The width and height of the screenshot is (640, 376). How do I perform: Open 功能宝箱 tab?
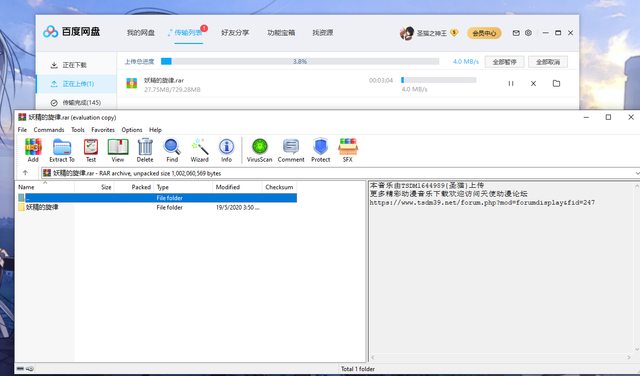click(281, 33)
